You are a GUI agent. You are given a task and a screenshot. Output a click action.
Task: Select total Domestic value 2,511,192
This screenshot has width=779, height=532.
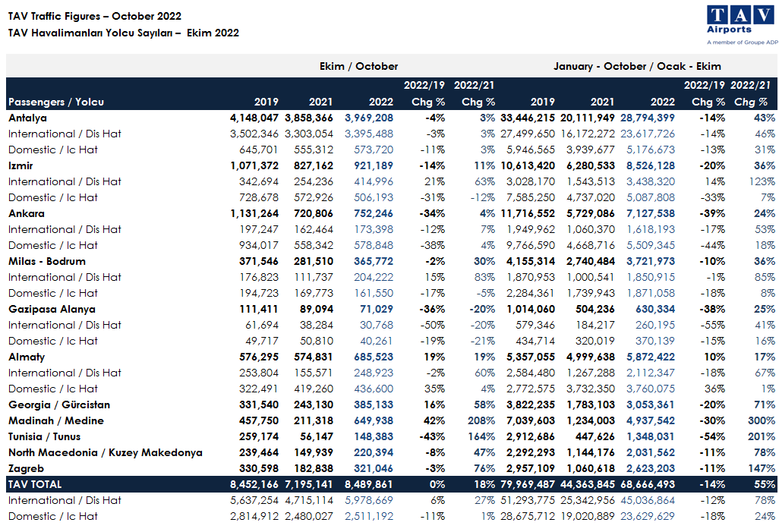[x=369, y=516]
